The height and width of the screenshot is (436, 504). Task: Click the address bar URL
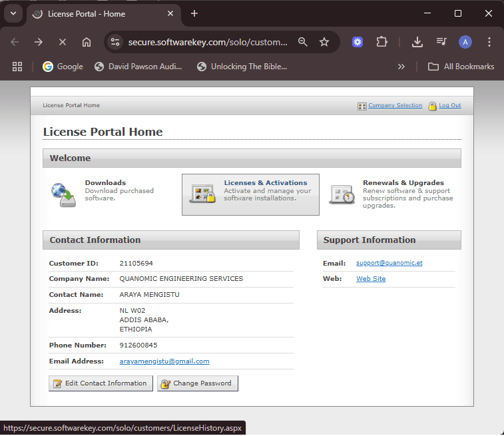[208, 42]
